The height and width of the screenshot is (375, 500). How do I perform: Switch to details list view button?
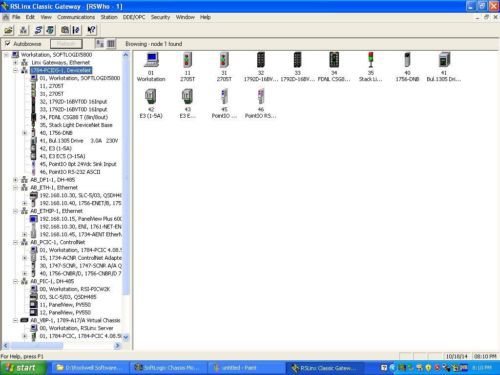pos(111,44)
